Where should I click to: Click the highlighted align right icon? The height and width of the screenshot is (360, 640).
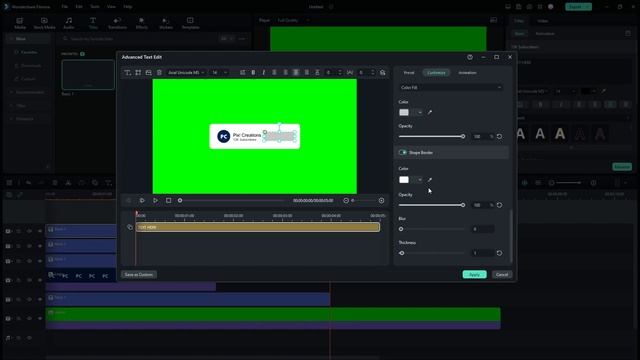(296, 73)
